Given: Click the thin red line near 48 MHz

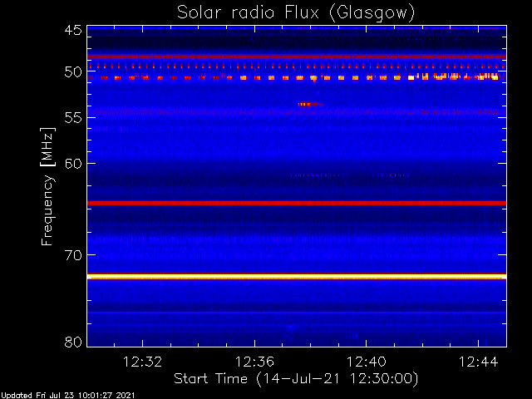Looking at the screenshot, I should coord(297,57).
